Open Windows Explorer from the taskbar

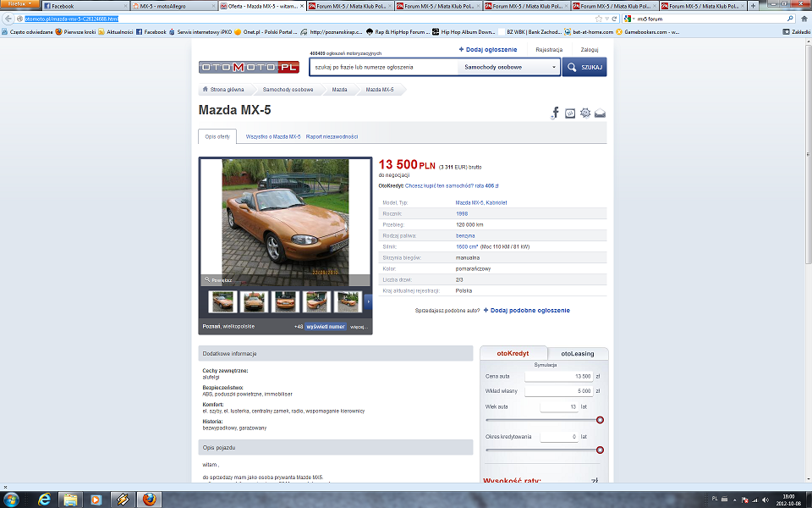[x=70, y=500]
